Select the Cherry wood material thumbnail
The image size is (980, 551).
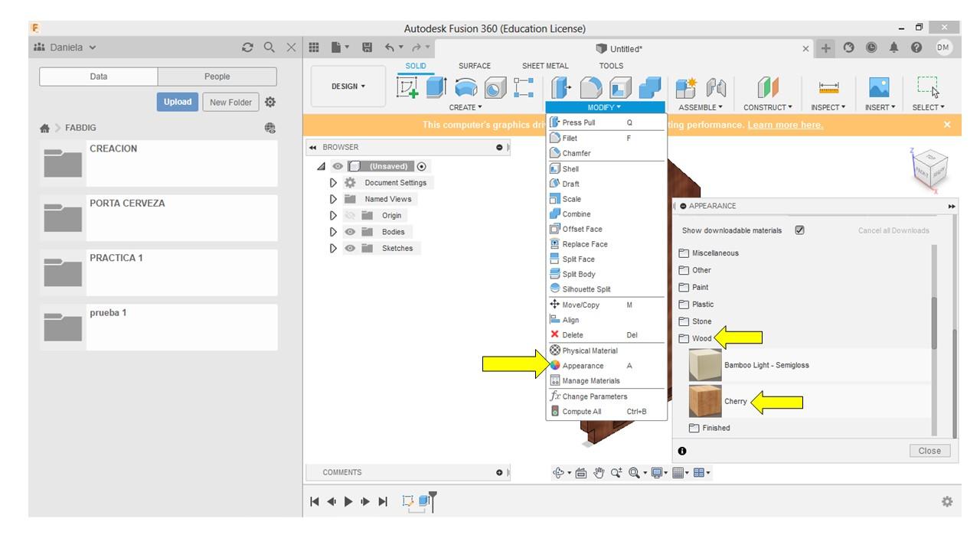(x=705, y=401)
